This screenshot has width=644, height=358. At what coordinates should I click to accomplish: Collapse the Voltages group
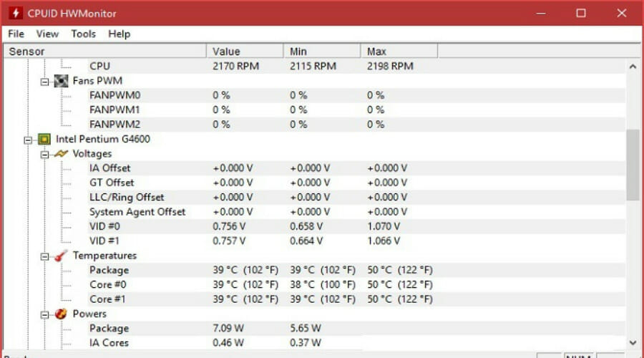click(44, 155)
